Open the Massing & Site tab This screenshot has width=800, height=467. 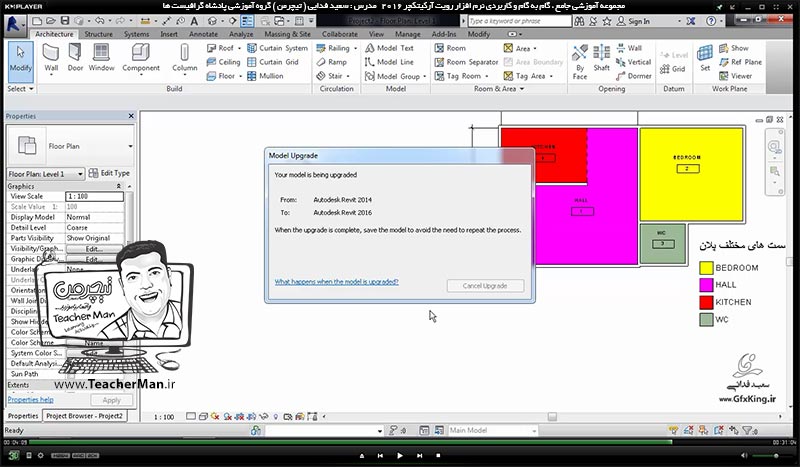[287, 34]
